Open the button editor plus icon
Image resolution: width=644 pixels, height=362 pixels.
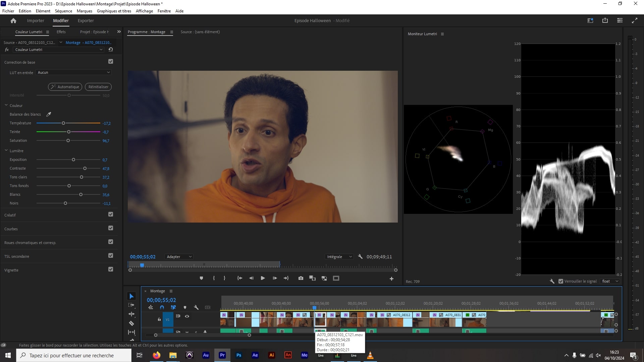391,279
